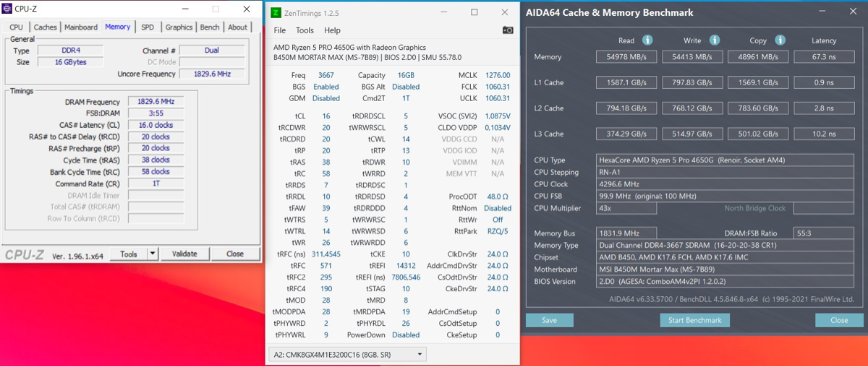The height and width of the screenshot is (367, 868).
Task: Click the Close button in CPU-Z
Action: pyautogui.click(x=235, y=254)
